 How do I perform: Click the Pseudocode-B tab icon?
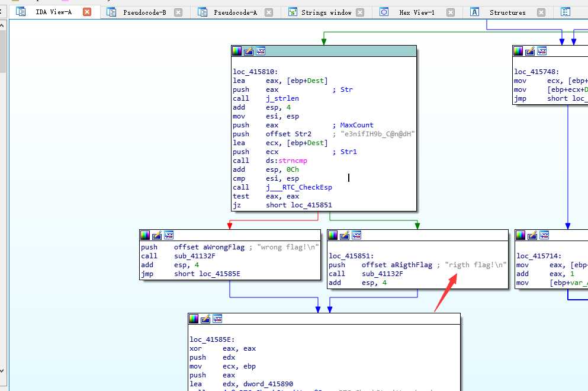(111, 12)
